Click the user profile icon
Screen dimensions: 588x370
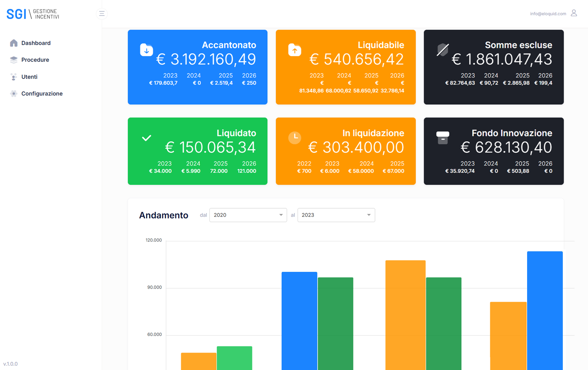pyautogui.click(x=573, y=13)
